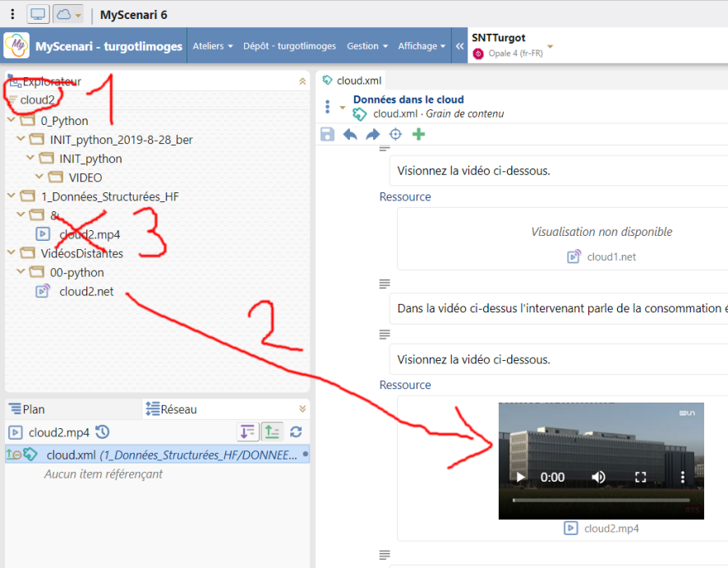Redo the last edit
This screenshot has height=568, width=728.
(x=372, y=135)
